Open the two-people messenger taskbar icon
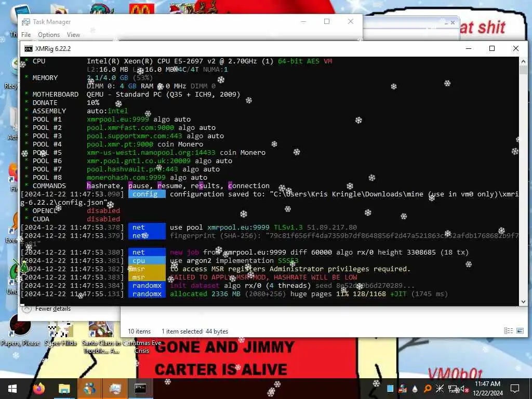 point(89,389)
